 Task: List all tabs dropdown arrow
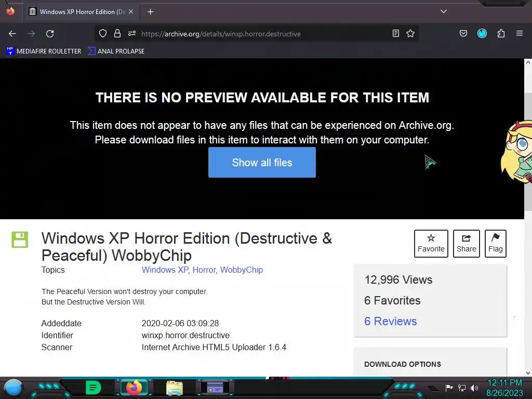point(444,11)
